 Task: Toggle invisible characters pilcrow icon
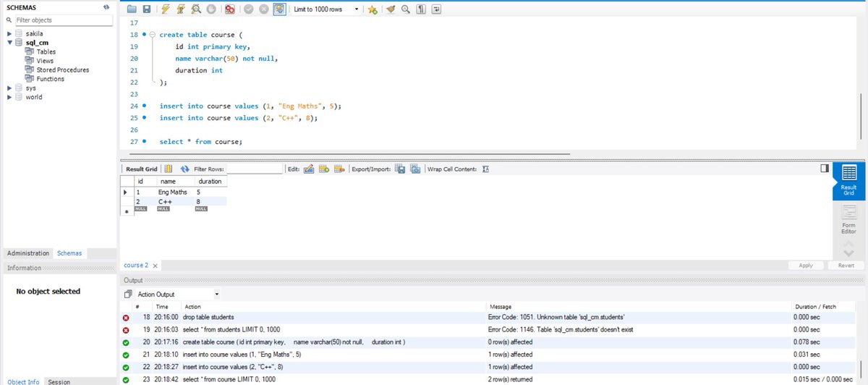pyautogui.click(x=420, y=9)
